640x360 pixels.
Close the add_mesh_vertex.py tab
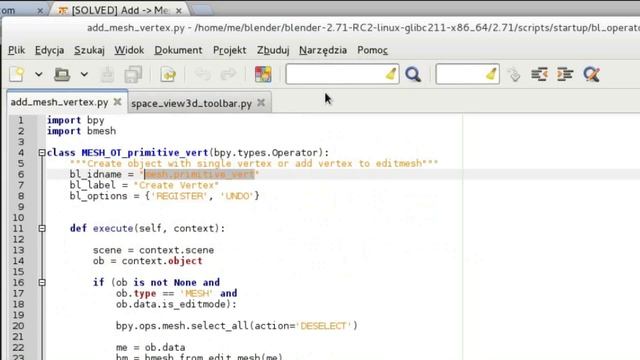[x=118, y=102]
